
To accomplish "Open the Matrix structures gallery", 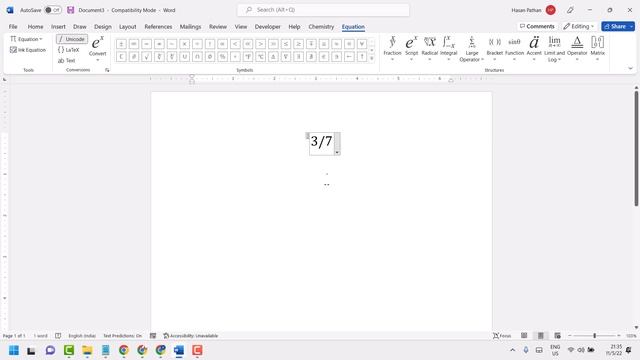I will [598, 48].
